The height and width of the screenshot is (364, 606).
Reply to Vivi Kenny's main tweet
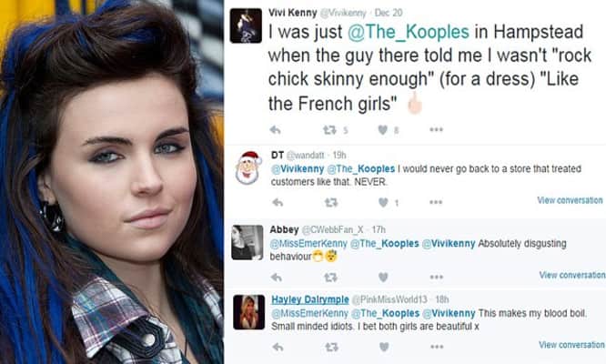pyautogui.click(x=275, y=130)
